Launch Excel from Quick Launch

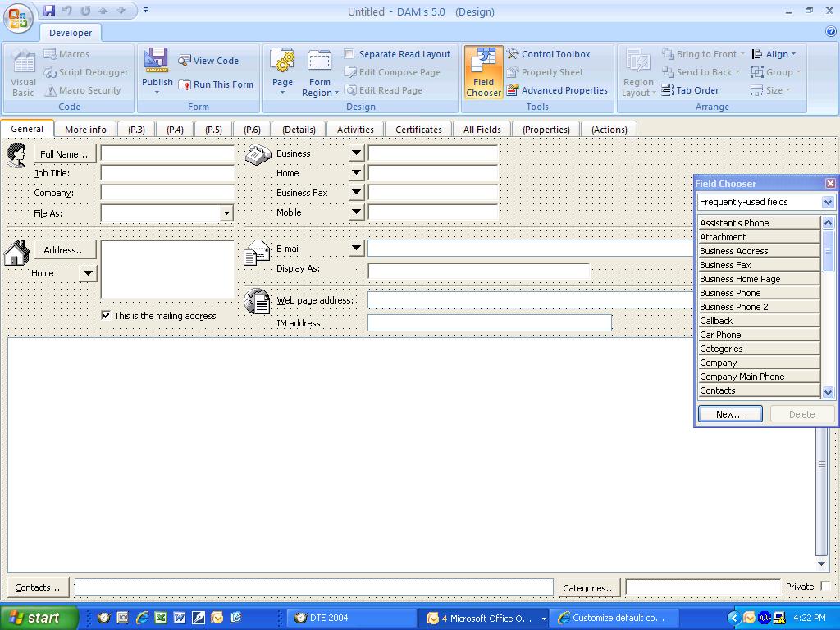[x=160, y=618]
